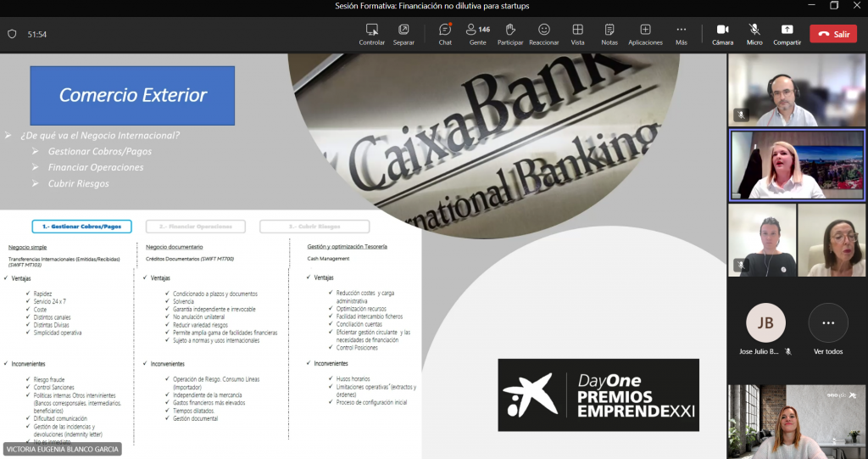868x459 pixels.
Task: Click 'Gestión y optimización Tesorería' heading
Action: pyautogui.click(x=347, y=246)
